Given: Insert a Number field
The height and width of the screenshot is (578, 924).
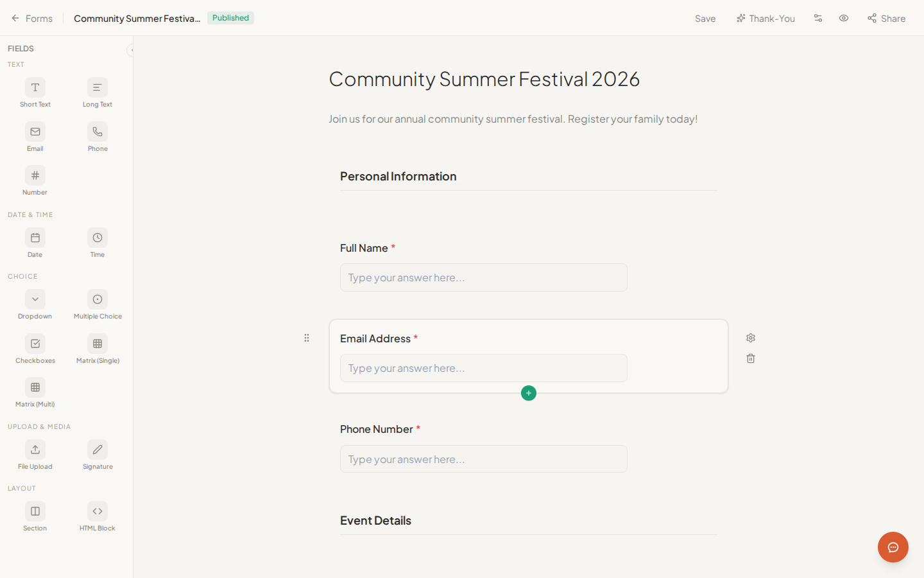Looking at the screenshot, I should click(x=35, y=180).
